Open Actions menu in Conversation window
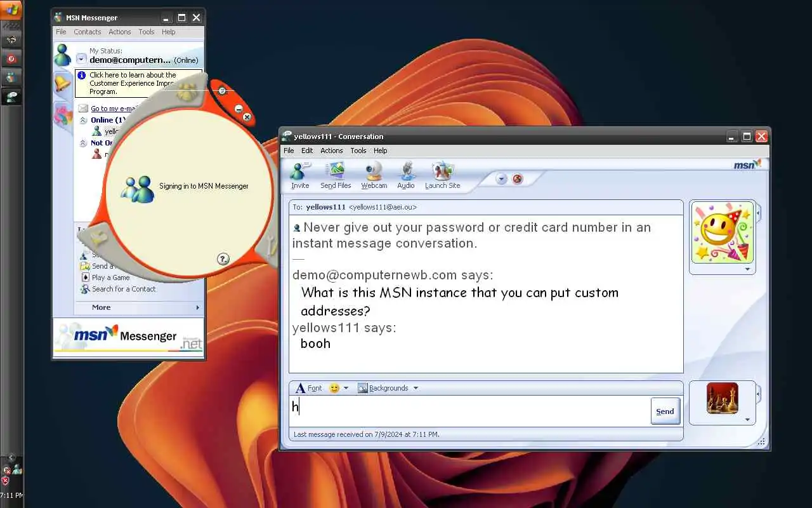Viewport: 812px width, 508px height. tap(331, 150)
